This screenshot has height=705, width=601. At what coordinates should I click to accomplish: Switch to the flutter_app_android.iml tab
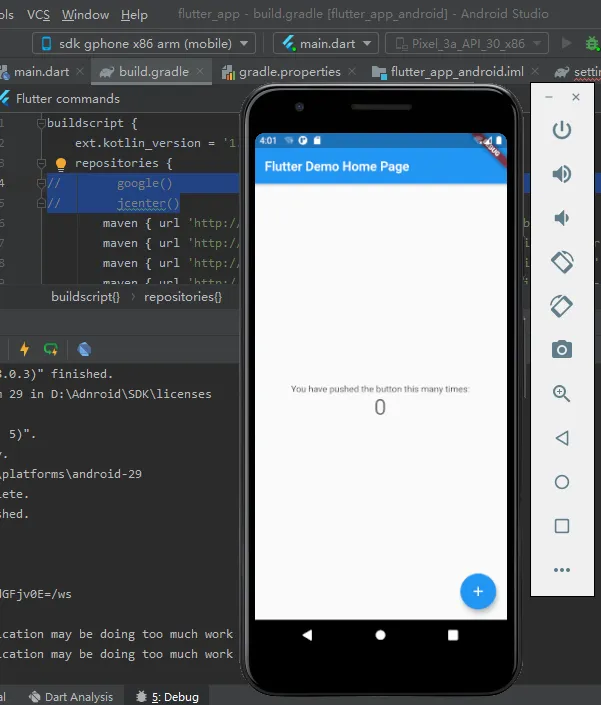(457, 71)
